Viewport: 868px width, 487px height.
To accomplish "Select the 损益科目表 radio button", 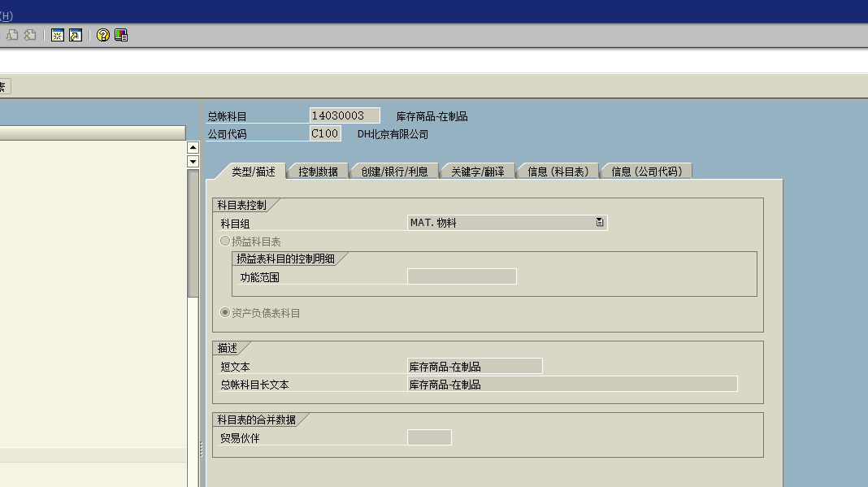I will (225, 241).
